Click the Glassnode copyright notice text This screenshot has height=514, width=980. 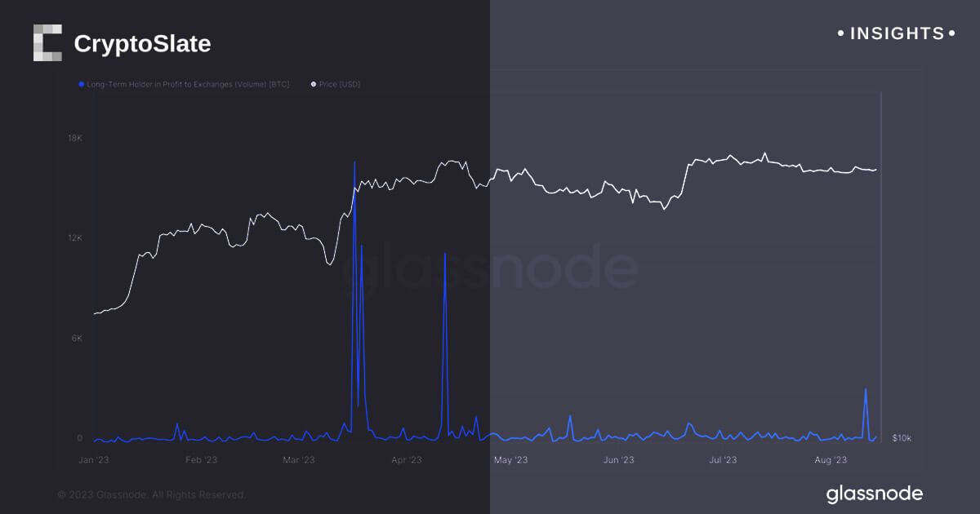151,494
